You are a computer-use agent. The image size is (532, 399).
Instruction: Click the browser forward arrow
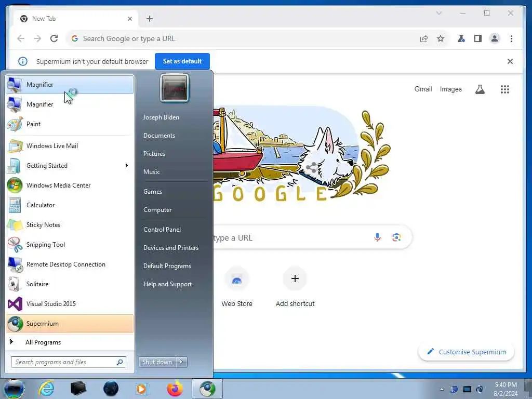[37, 38]
